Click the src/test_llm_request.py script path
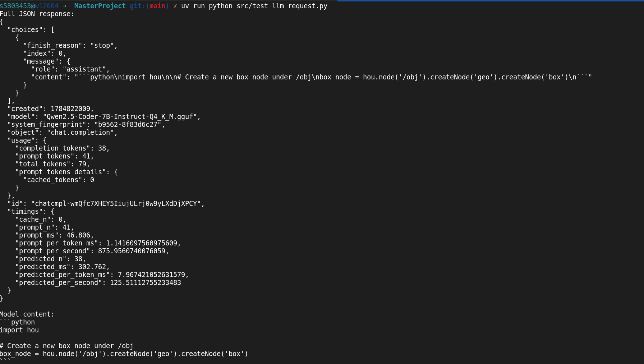This screenshot has width=644, height=364. click(x=282, y=6)
